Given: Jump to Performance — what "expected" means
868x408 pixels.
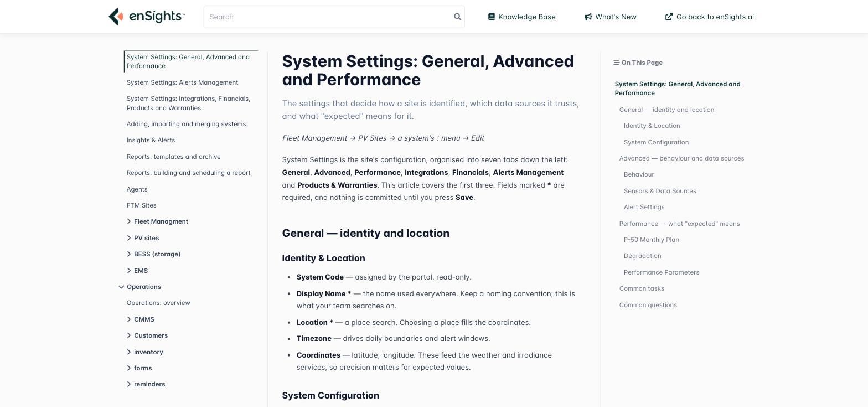Looking at the screenshot, I should tap(679, 224).
